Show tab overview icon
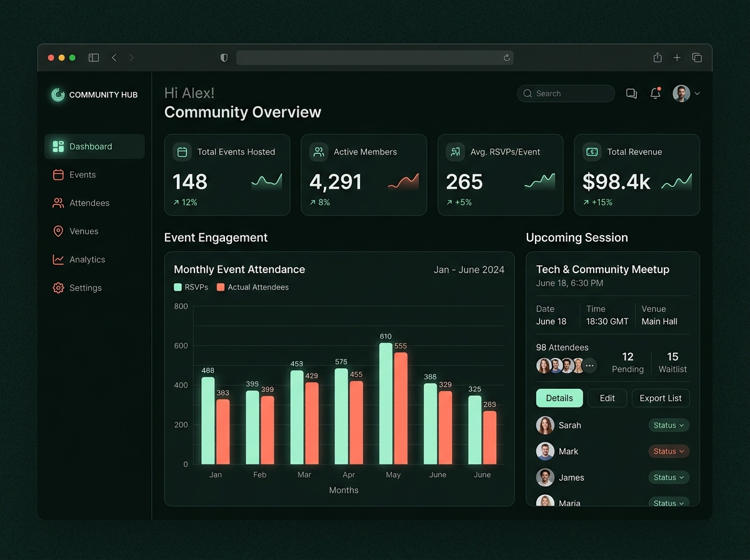Screen dimensions: 750x560 tap(697, 57)
